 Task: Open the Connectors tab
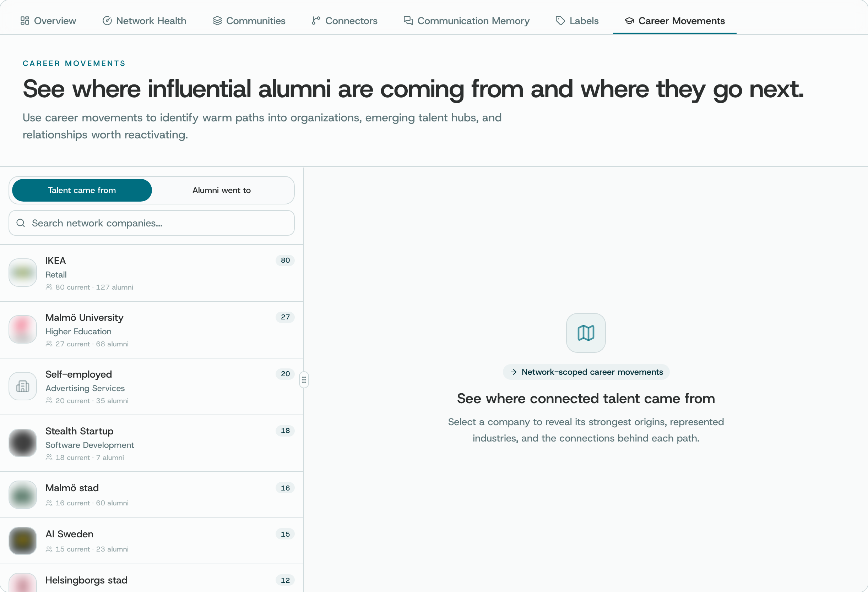pos(345,21)
